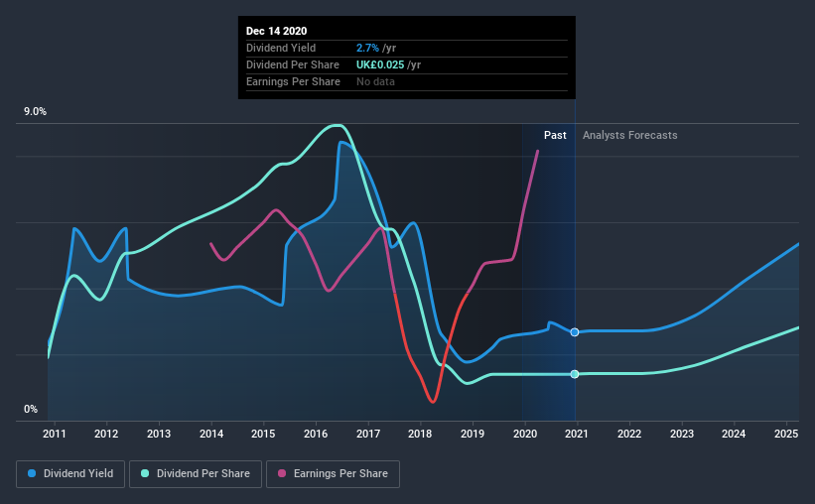The width and height of the screenshot is (815, 504).
Task: Click the 2025 x-axis year label
Action: click(786, 434)
